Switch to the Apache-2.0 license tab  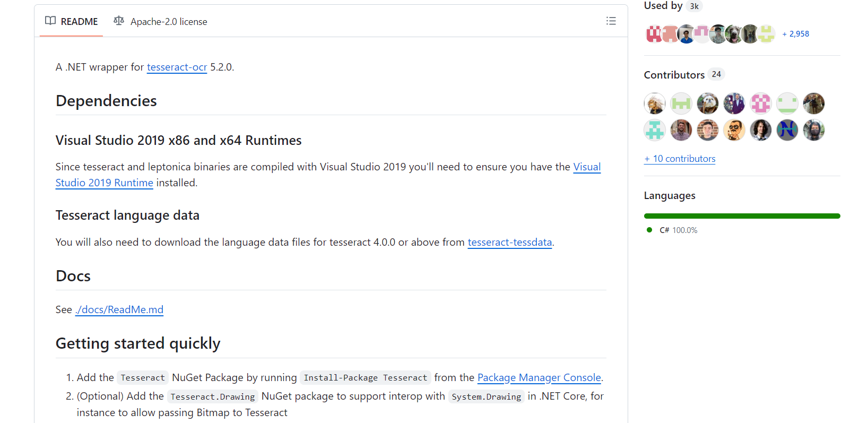(x=161, y=22)
